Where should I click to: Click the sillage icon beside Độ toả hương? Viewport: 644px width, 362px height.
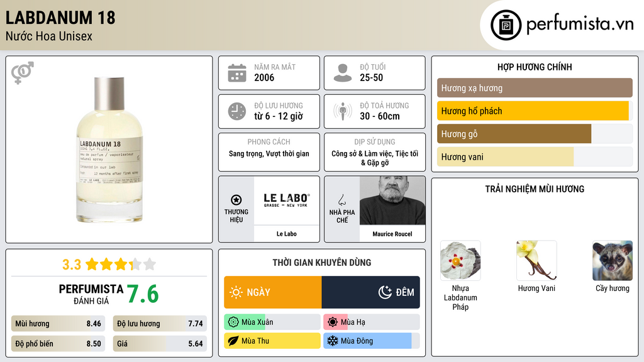tap(343, 111)
